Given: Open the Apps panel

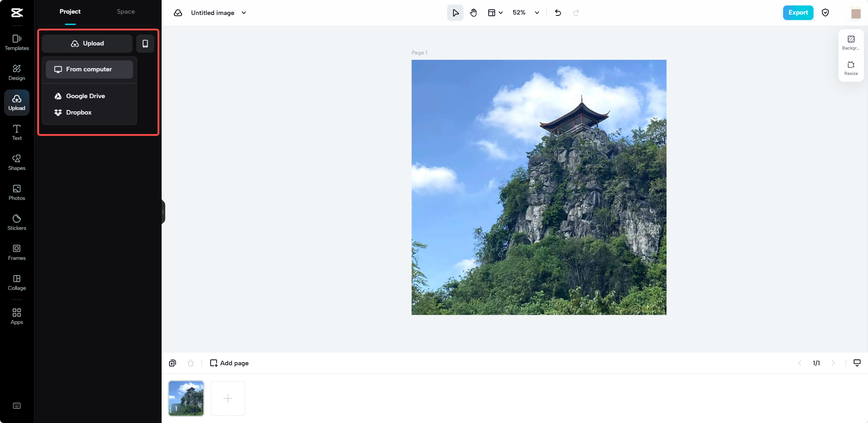Looking at the screenshot, I should tap(16, 316).
